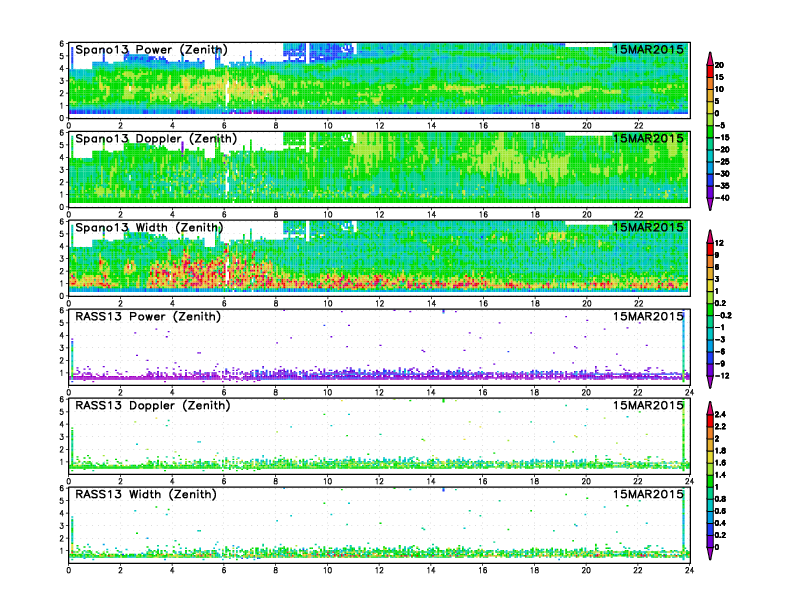
Task: Click the purple lower arrow of the top colorbar
Action: tap(710, 204)
